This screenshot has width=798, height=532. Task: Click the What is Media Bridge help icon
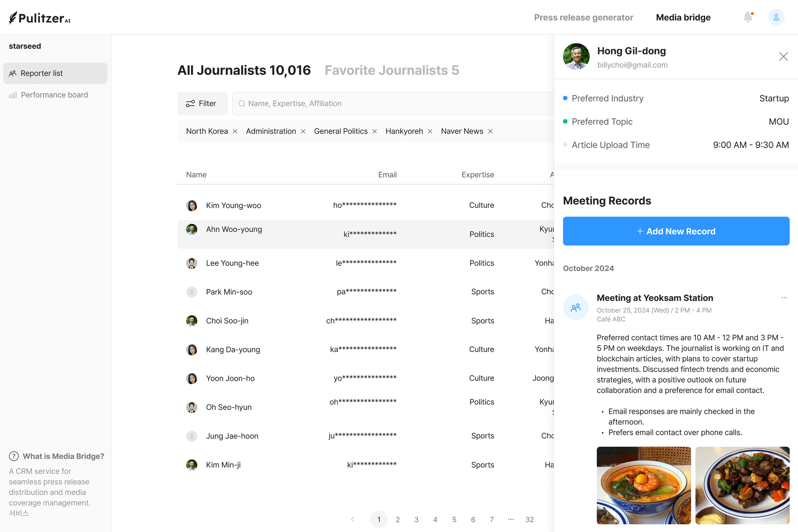14,456
